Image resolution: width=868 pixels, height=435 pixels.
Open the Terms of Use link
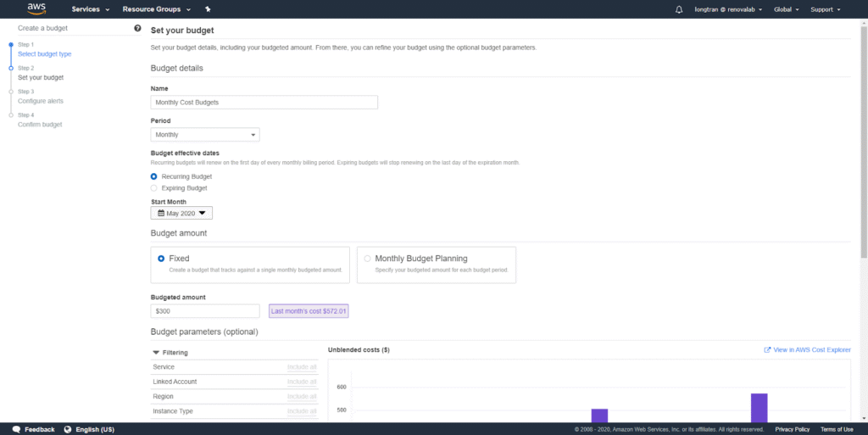click(837, 429)
